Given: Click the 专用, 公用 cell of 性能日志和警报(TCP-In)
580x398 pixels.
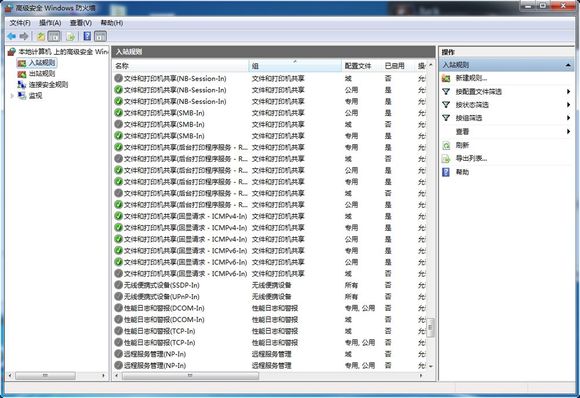Looking at the screenshot, I should pyautogui.click(x=360, y=343).
